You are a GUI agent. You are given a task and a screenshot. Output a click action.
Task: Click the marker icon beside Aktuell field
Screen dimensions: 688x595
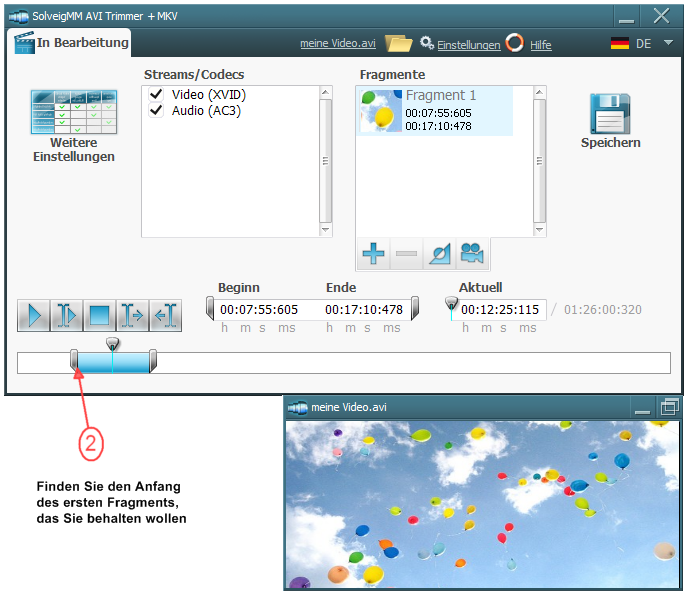point(451,305)
